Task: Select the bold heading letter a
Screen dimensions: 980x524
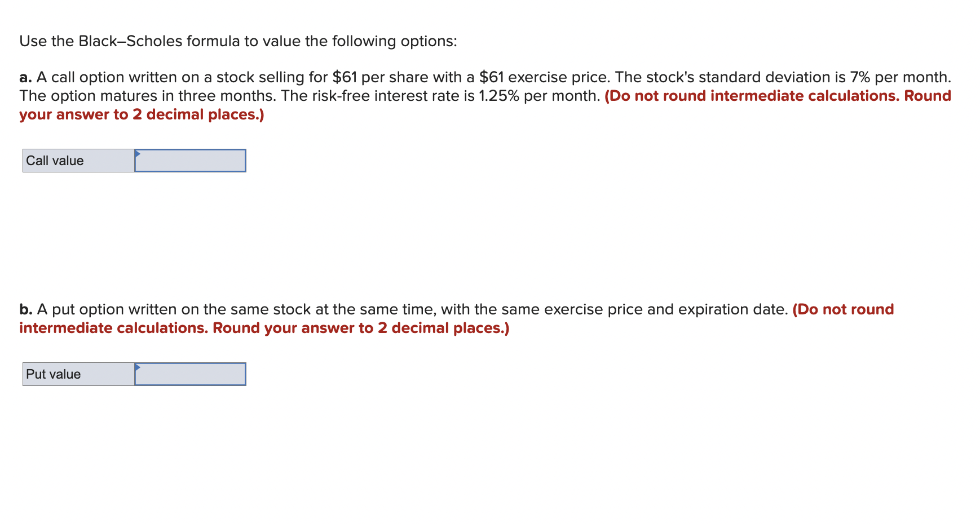Action: click(25, 77)
